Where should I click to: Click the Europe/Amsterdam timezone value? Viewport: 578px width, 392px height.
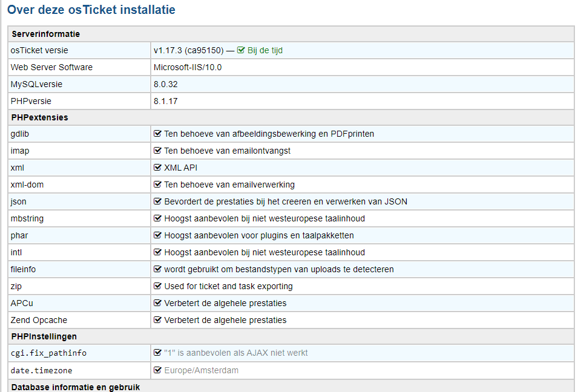tap(201, 370)
